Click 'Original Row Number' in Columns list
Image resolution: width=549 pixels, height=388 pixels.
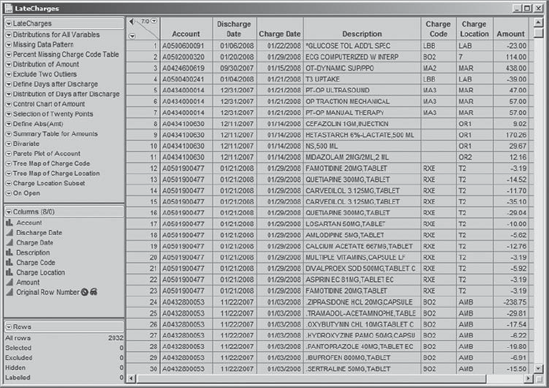tap(48, 292)
